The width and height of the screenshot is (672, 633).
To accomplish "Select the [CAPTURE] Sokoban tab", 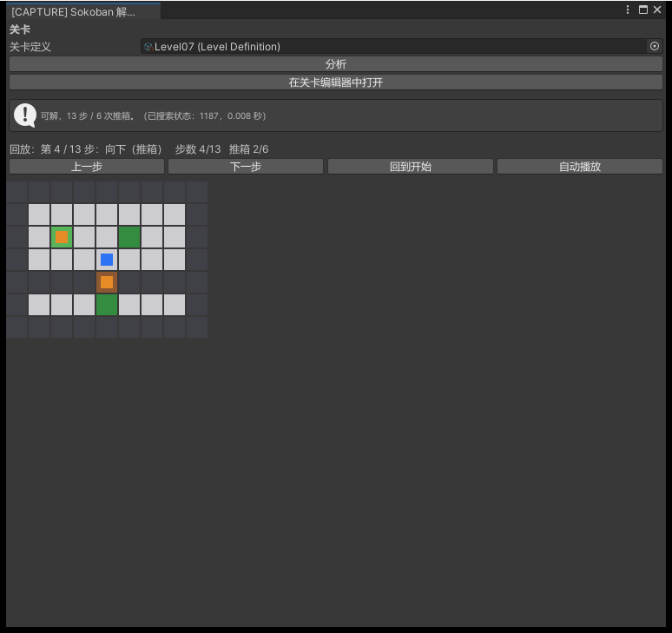I will click(83, 11).
